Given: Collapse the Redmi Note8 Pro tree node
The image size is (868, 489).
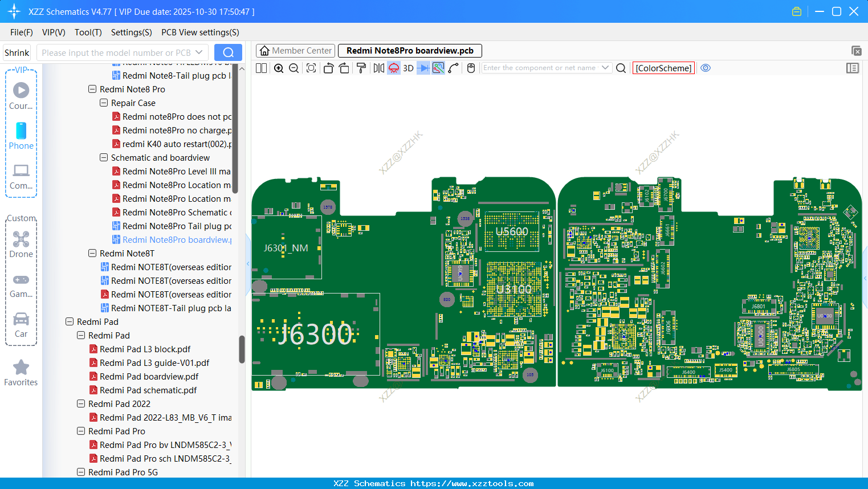Looking at the screenshot, I should [x=92, y=89].
